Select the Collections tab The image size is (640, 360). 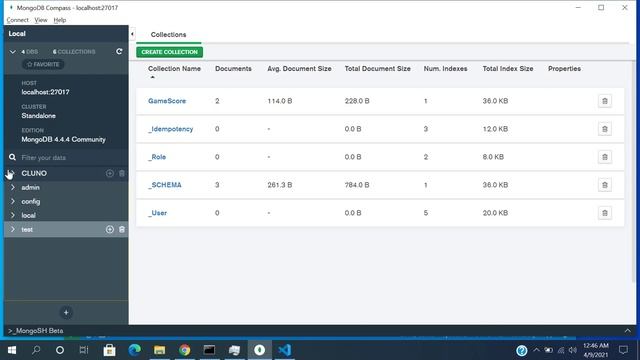tap(168, 35)
